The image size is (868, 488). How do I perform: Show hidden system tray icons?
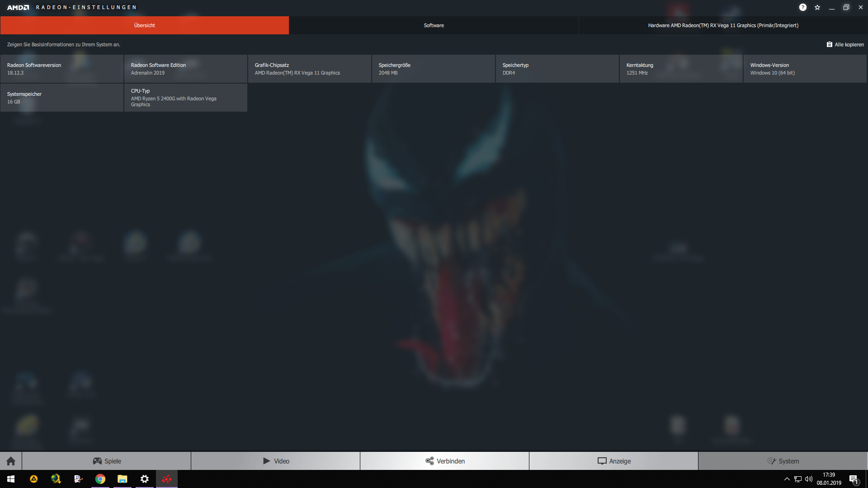(787, 479)
